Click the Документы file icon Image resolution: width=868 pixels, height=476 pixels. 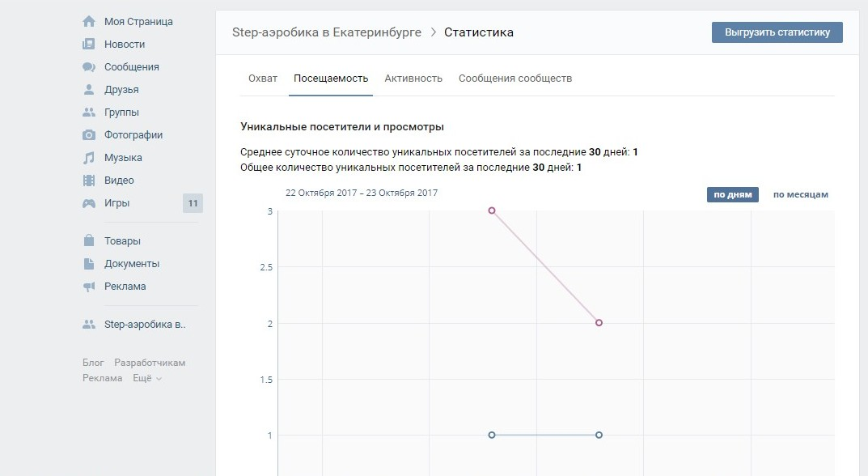click(89, 264)
